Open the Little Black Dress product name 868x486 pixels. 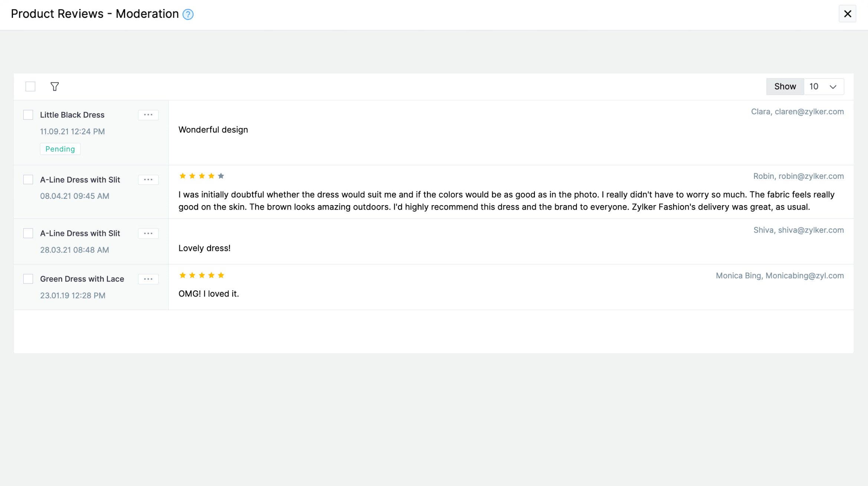[x=72, y=115]
